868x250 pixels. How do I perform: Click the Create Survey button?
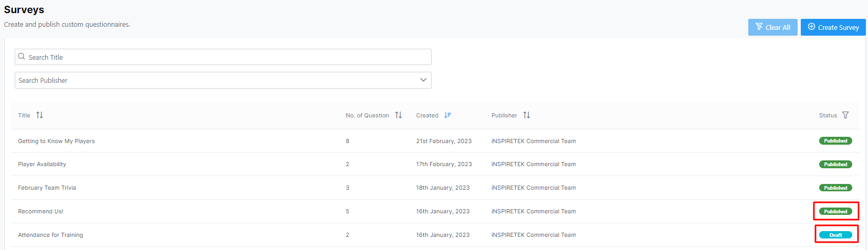(x=833, y=27)
